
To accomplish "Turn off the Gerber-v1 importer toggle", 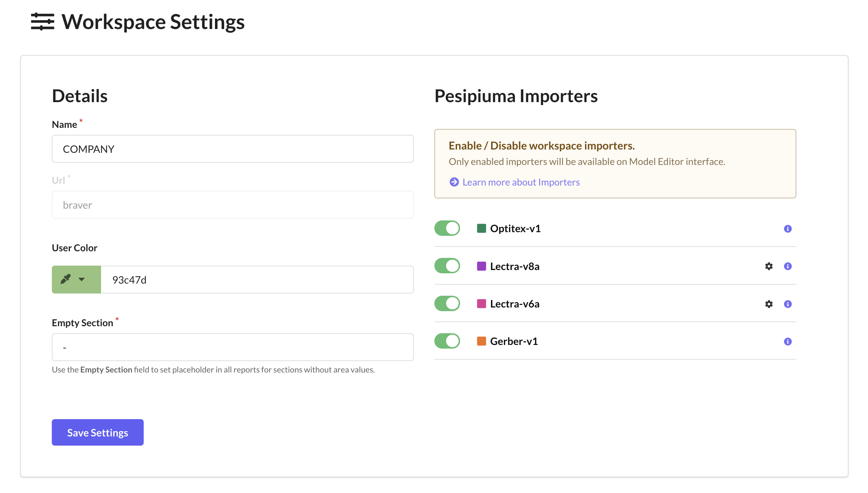I will coord(447,341).
